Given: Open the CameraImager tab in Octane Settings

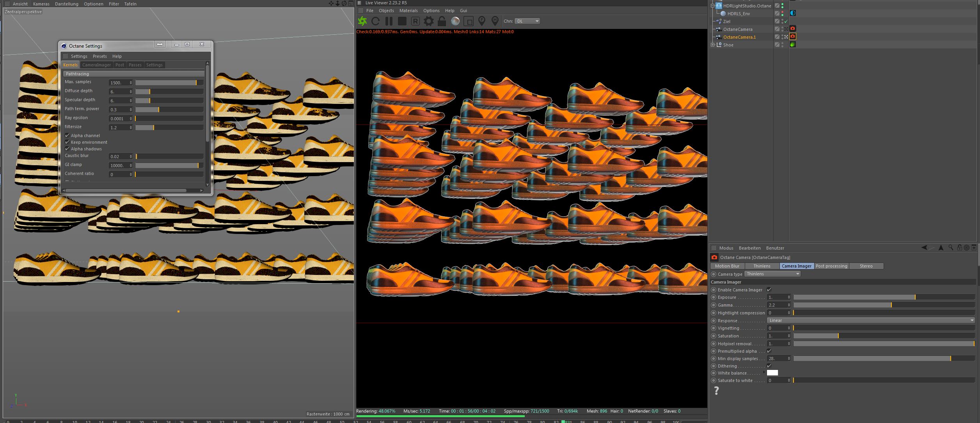Looking at the screenshot, I should click(x=96, y=65).
